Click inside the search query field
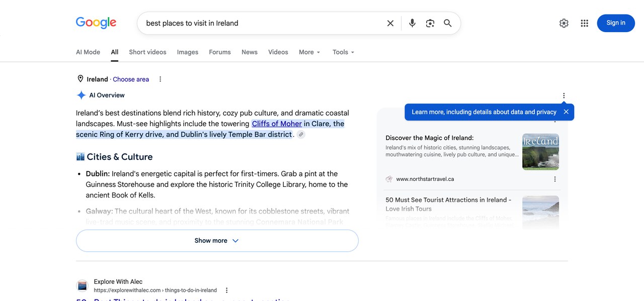The height and width of the screenshot is (301, 644). coord(262,23)
